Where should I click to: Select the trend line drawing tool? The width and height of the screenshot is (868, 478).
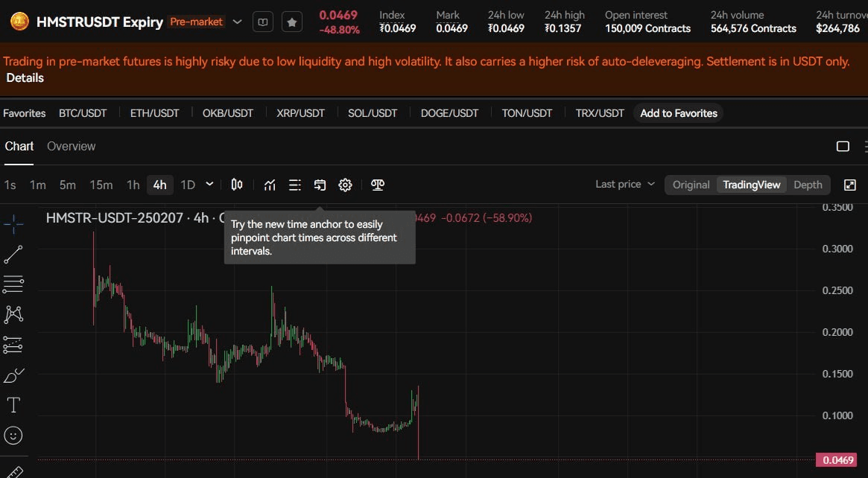click(x=13, y=255)
